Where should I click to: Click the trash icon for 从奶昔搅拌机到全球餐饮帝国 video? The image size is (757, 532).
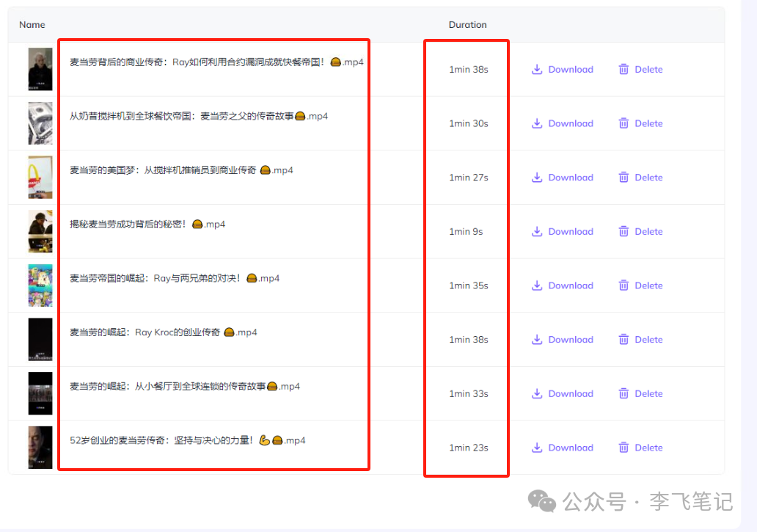pos(623,123)
